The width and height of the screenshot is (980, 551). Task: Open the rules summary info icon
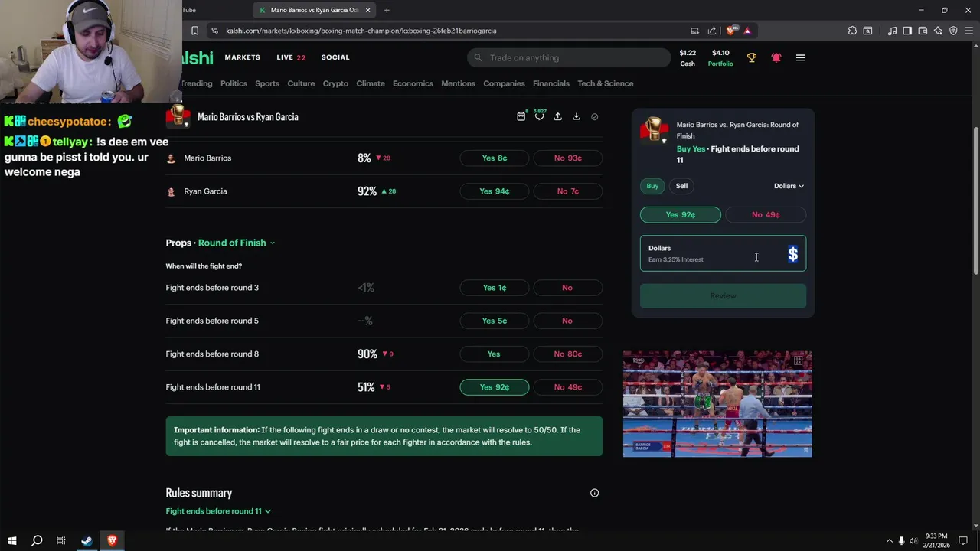(x=594, y=493)
